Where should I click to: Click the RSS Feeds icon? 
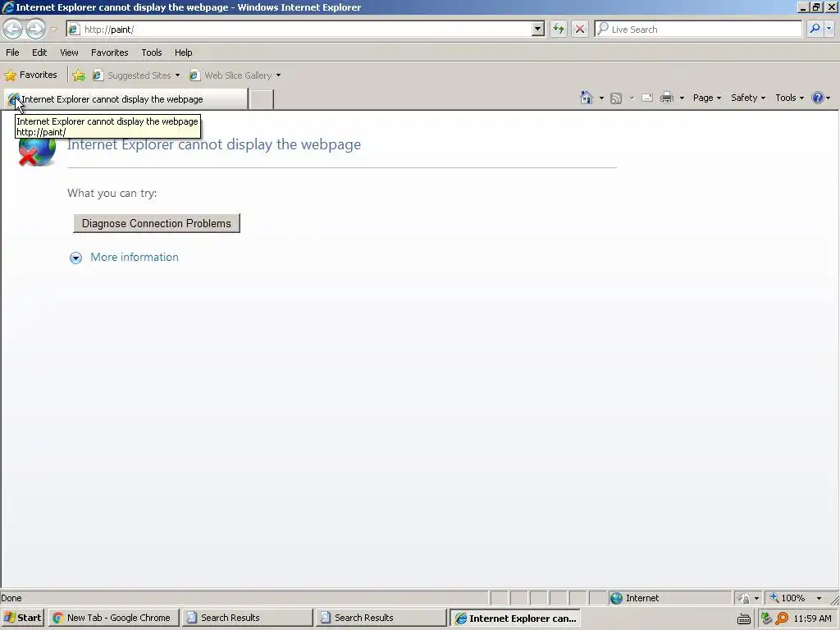[616, 98]
